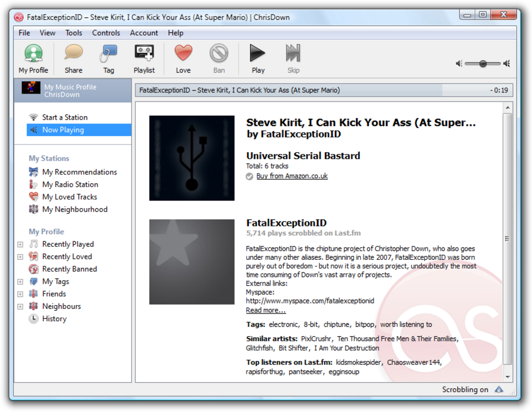This screenshot has height=412, width=532.
Task: Open the Account menu
Action: (x=144, y=33)
